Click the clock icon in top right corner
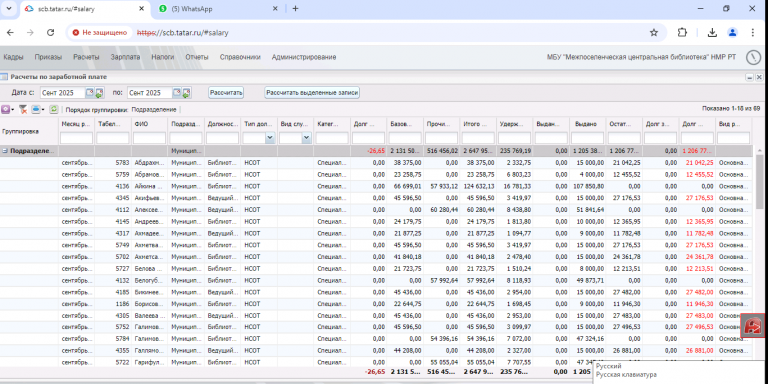Viewport: 768px width, 384px height. click(x=754, y=57)
